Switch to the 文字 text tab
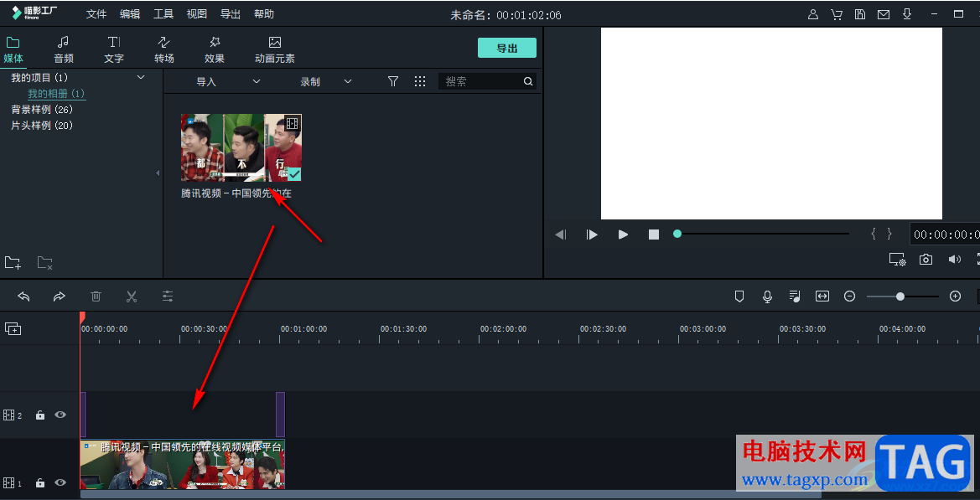This screenshot has width=980, height=500. 114,50
